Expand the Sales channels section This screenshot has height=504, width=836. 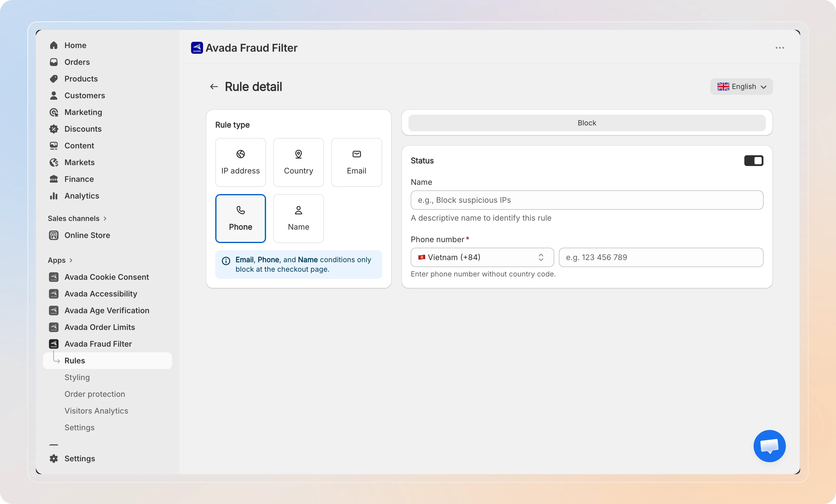[77, 218]
